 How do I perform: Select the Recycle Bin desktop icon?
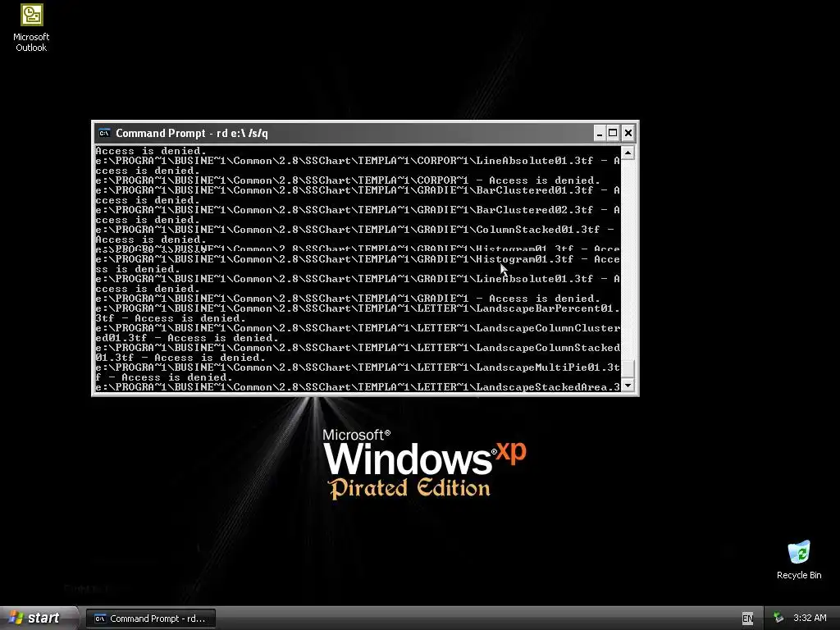(x=799, y=559)
